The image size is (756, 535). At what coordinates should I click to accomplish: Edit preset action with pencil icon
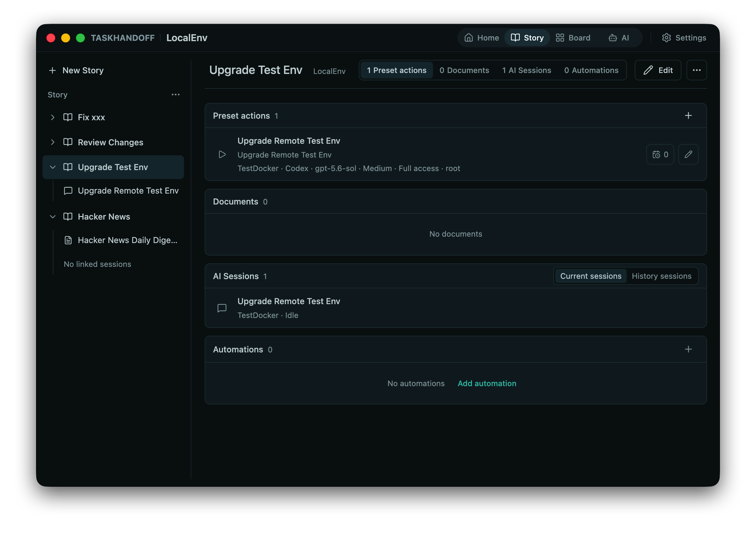(x=688, y=154)
